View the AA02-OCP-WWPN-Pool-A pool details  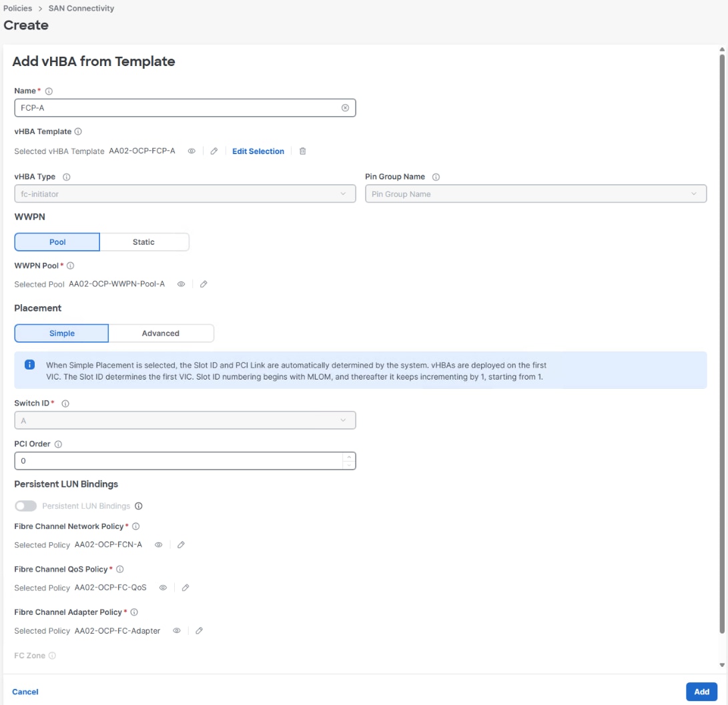(x=181, y=284)
